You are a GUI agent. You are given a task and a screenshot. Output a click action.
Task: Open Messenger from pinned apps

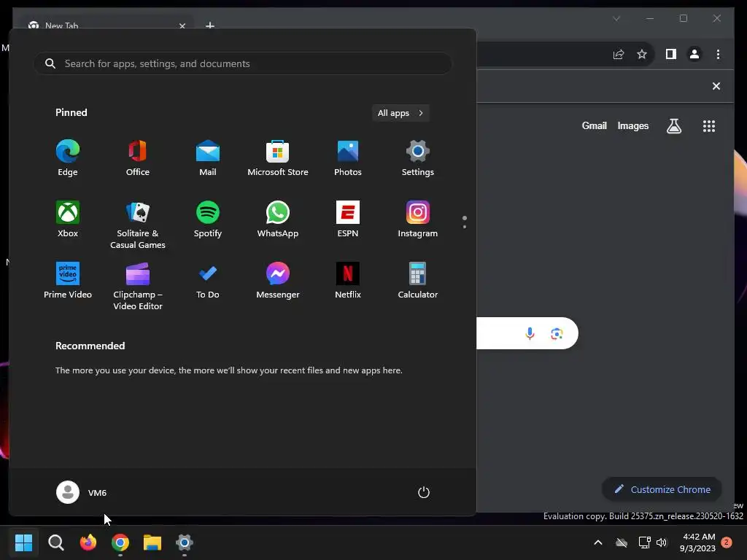pos(278,281)
